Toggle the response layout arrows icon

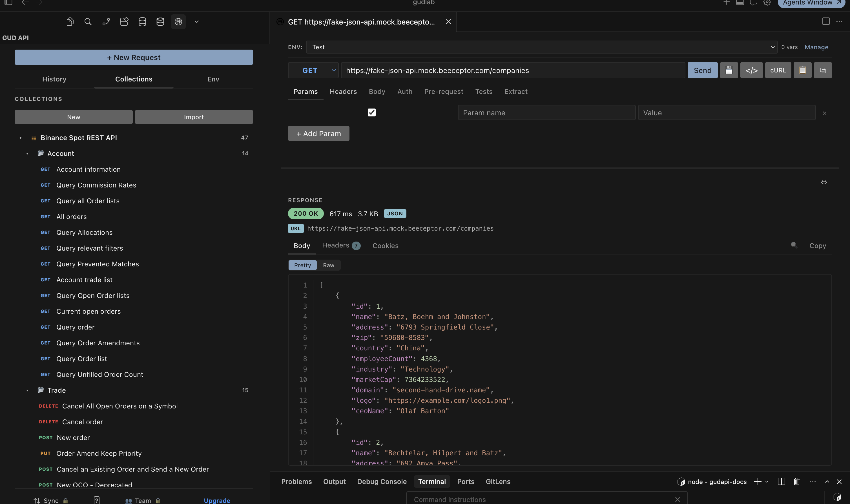point(824,182)
